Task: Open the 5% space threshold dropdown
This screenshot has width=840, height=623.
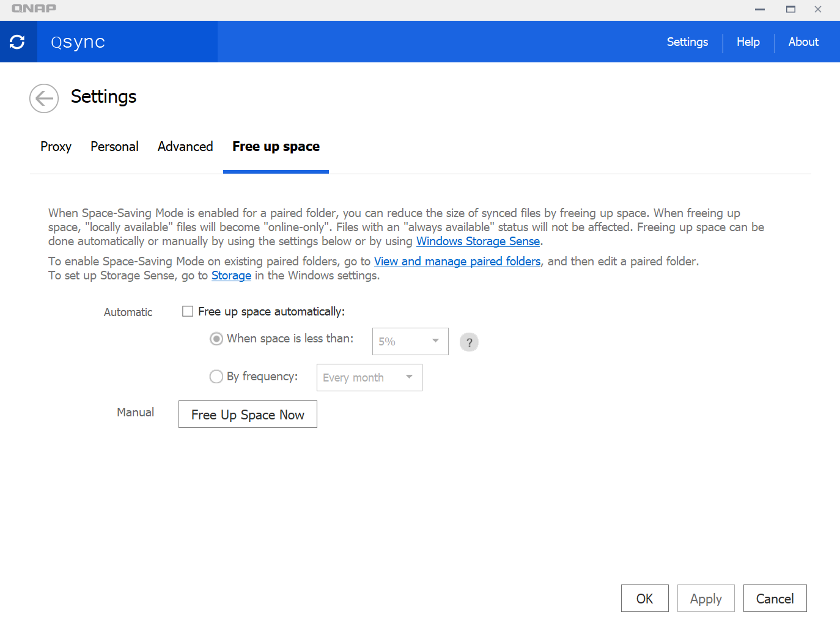Action: (410, 341)
